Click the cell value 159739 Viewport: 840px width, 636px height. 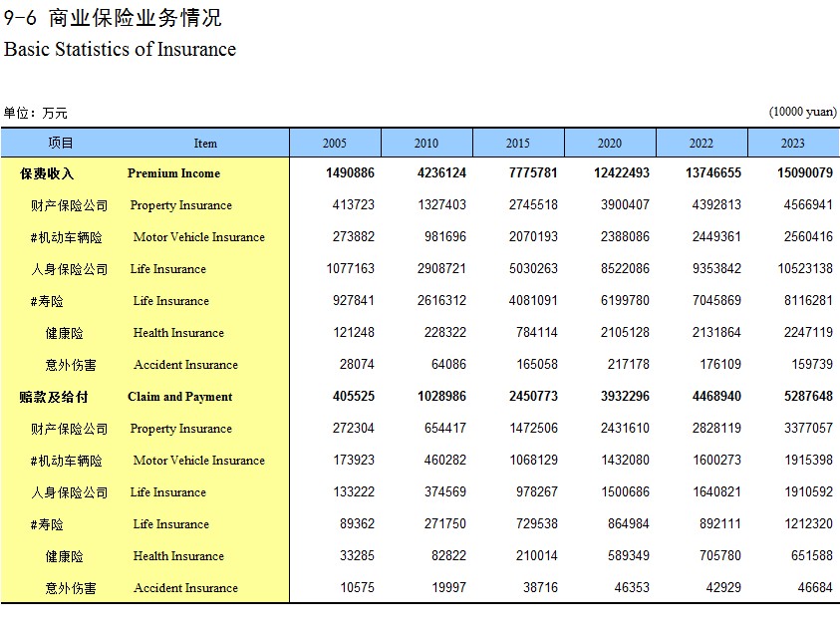click(812, 364)
